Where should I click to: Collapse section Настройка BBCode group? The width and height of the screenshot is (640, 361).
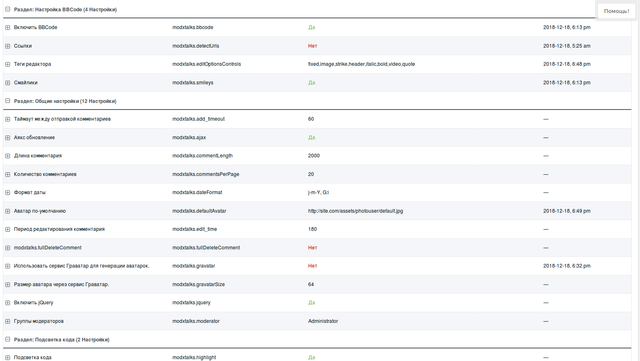coord(7,9)
